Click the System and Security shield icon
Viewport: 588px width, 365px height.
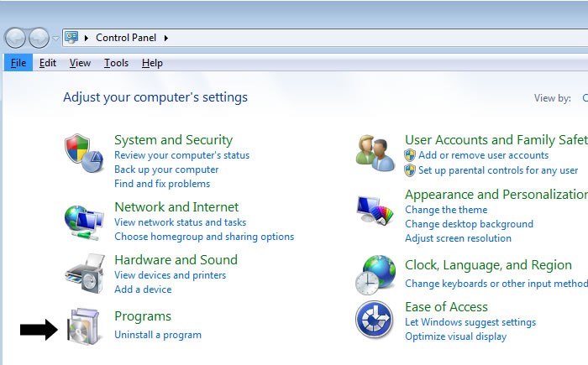click(x=84, y=154)
